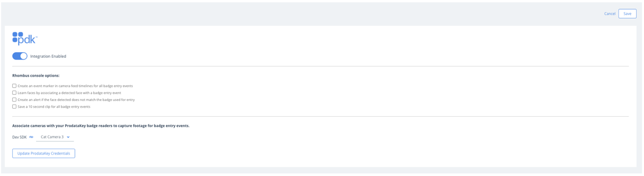This screenshot has width=644, height=176.
Task: Turn off the Integration Enabled switch
Action: tap(20, 56)
